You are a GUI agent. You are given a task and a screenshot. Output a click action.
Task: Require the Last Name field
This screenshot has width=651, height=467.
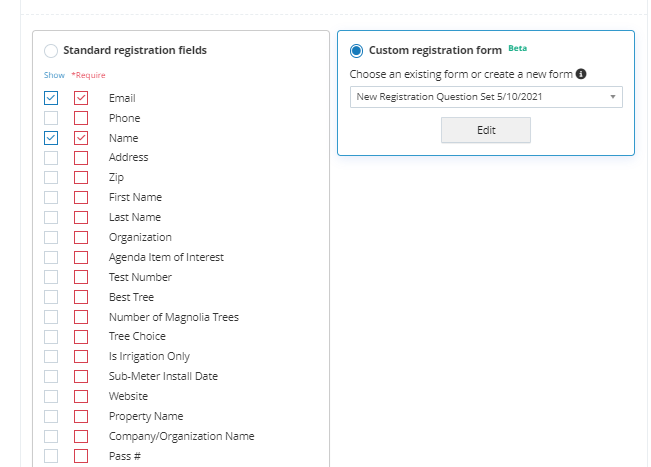[x=81, y=217]
